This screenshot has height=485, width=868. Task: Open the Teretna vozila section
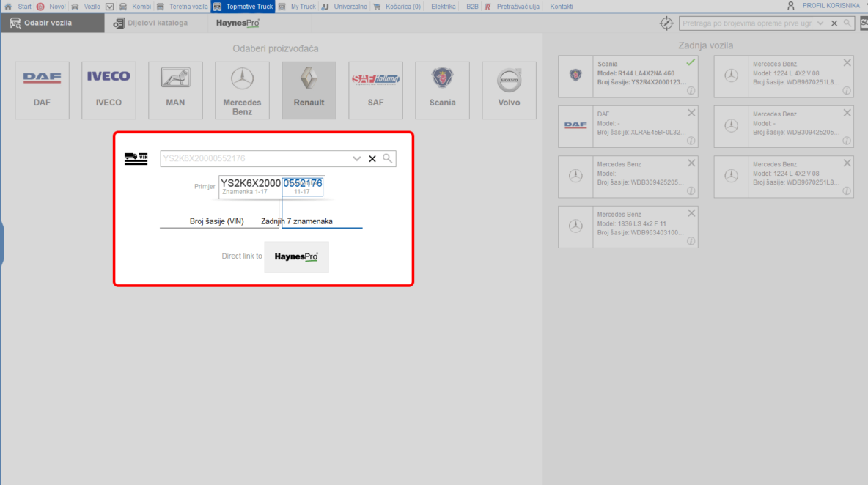pyautogui.click(x=182, y=7)
